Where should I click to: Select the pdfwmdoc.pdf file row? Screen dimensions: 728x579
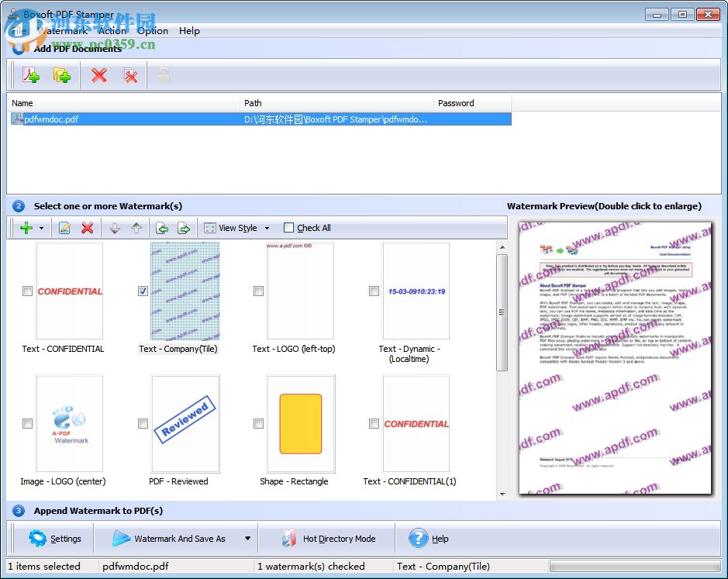pyautogui.click(x=260, y=119)
